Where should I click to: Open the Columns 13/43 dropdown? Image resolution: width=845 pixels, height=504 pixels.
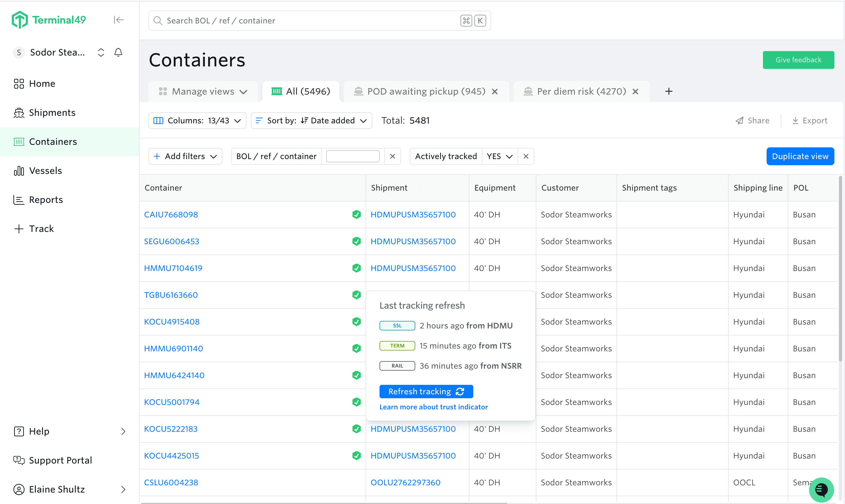(x=197, y=121)
